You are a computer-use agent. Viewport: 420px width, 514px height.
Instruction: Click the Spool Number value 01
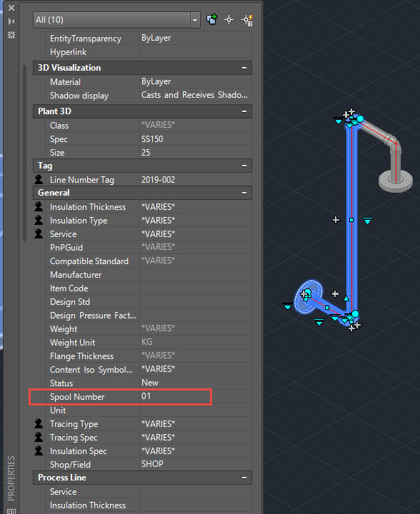(146, 396)
